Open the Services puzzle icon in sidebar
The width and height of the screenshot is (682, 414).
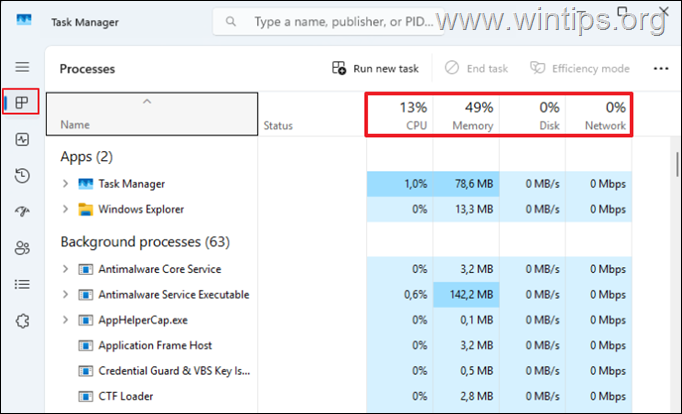(22, 321)
